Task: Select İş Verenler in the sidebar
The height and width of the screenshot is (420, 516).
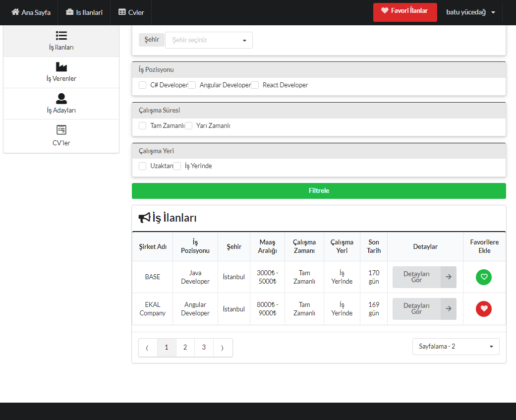Action: point(61,72)
